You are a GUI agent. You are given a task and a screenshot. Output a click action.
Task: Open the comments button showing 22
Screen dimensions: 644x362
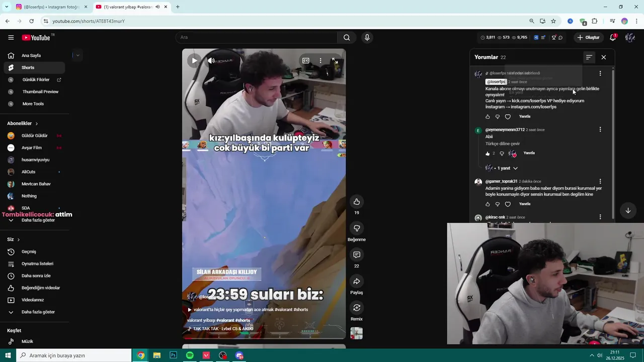pyautogui.click(x=357, y=255)
